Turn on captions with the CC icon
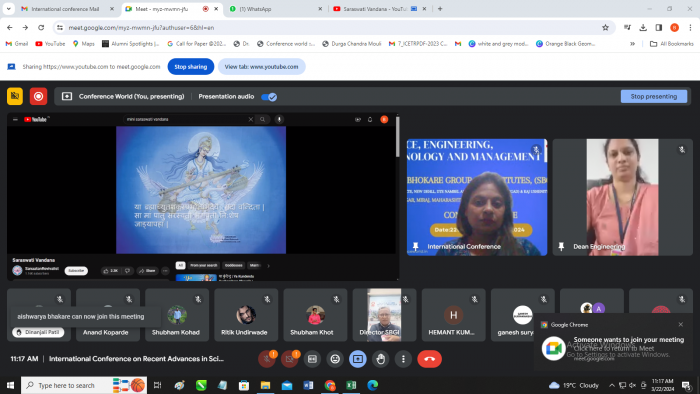The height and width of the screenshot is (394, 700). [312, 359]
